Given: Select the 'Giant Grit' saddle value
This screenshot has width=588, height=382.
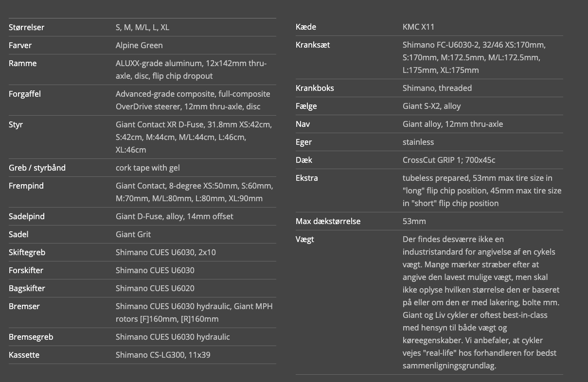Looking at the screenshot, I should (x=133, y=234).
